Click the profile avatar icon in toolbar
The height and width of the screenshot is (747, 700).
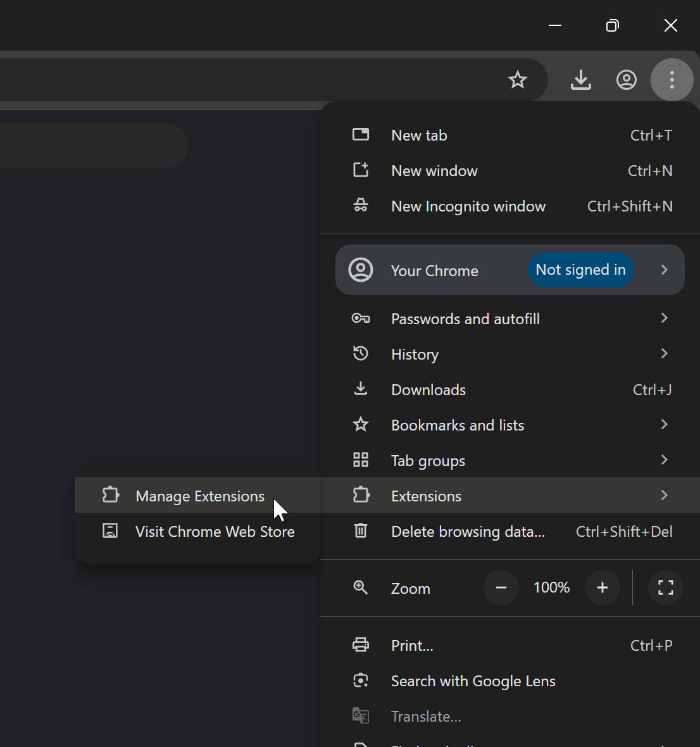626,80
